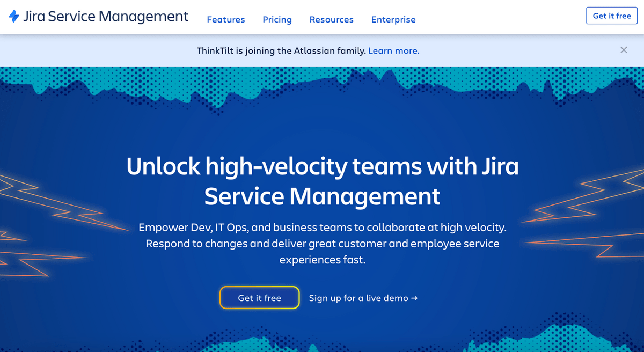Viewport: 644px width, 352px height.
Task: Dismiss the ThinkTilt announcement banner
Action: point(624,50)
